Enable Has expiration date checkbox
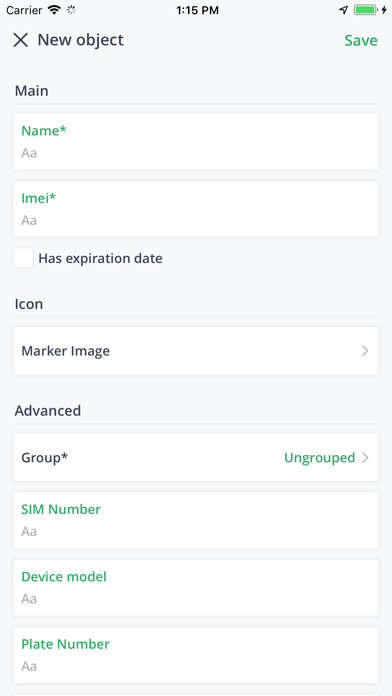Screen dimensions: 392x696 pos(23,258)
